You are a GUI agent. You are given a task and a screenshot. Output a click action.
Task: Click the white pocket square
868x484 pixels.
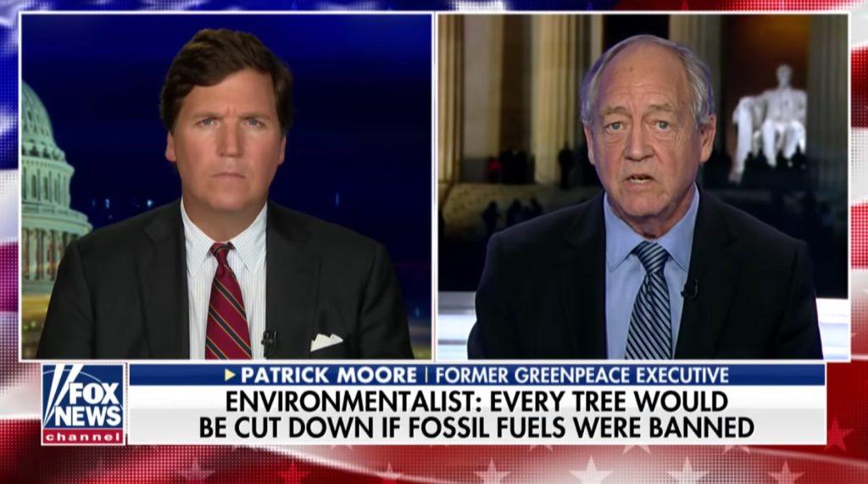pyautogui.click(x=326, y=342)
